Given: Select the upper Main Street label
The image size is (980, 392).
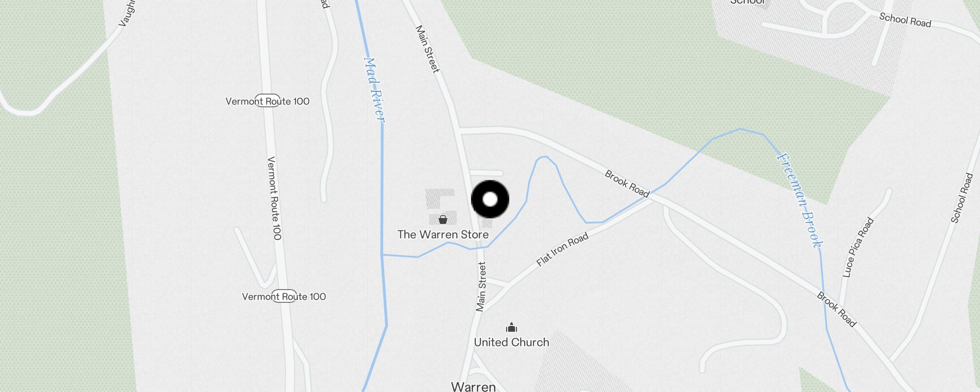Looking at the screenshot, I should (x=428, y=49).
